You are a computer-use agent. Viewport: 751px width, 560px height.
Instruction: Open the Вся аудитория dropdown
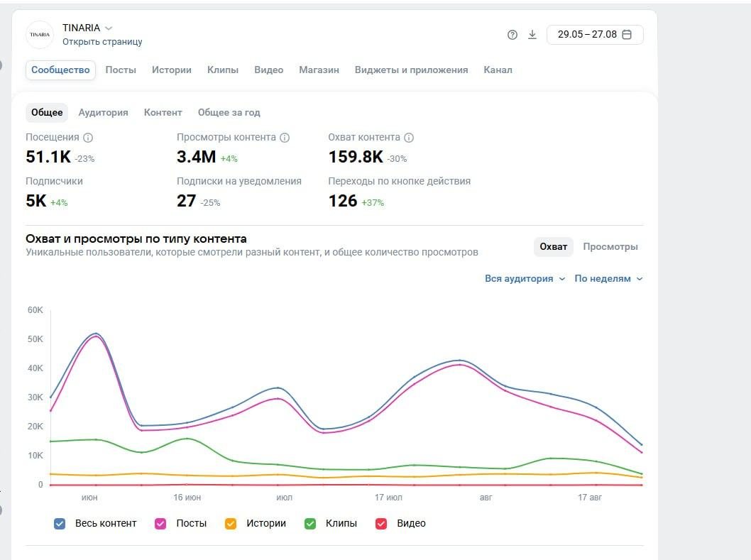tap(525, 279)
